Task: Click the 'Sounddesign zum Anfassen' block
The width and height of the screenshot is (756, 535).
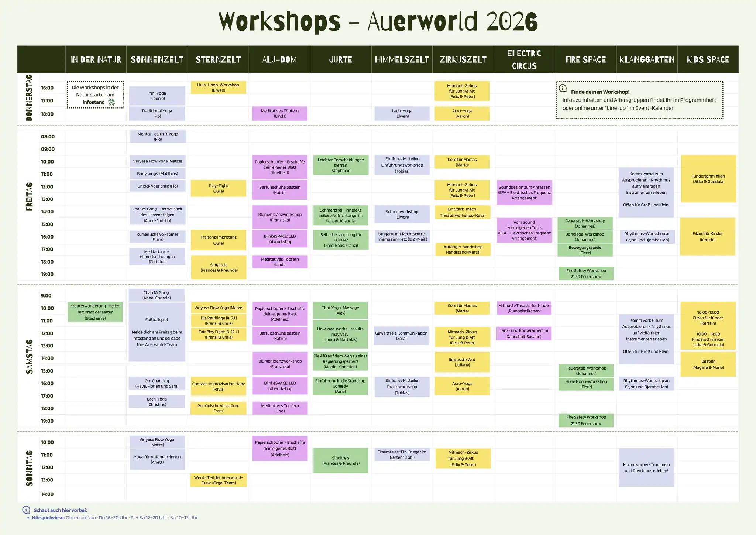Action: [525, 192]
